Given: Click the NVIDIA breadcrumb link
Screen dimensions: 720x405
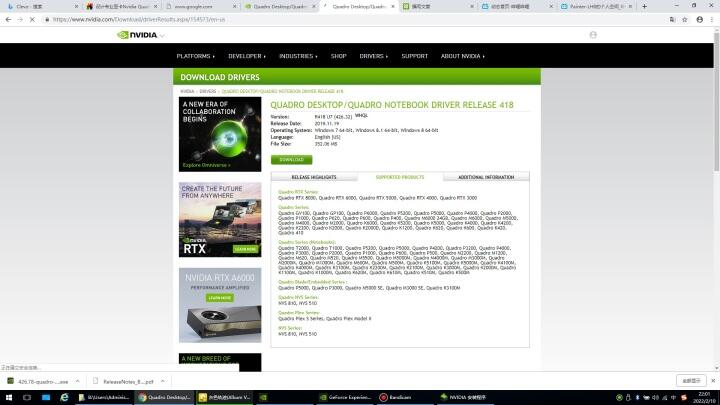Looking at the screenshot, I should 187,91.
